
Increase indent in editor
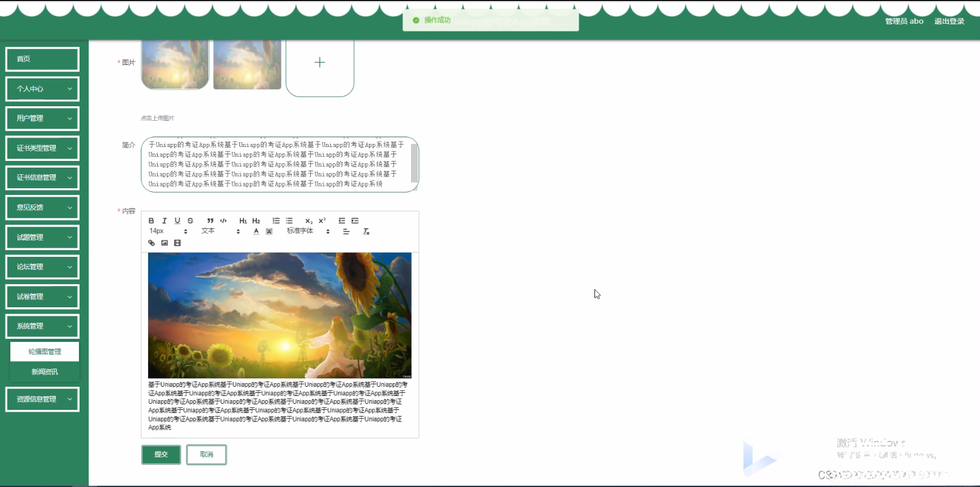coord(355,221)
